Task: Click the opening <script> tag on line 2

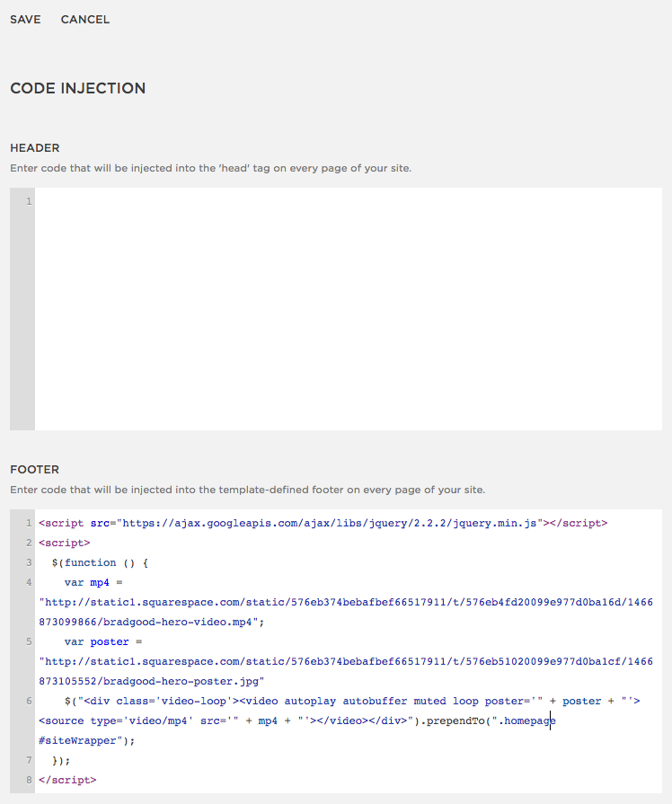Action: coord(65,543)
